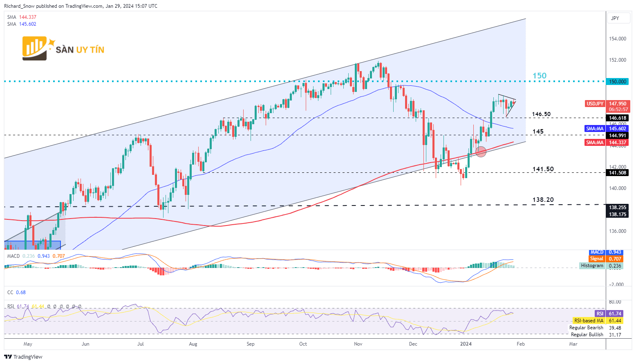Click the 150.000 highlighted price axis label
Screen dimensions: 636x364
pos(618,82)
